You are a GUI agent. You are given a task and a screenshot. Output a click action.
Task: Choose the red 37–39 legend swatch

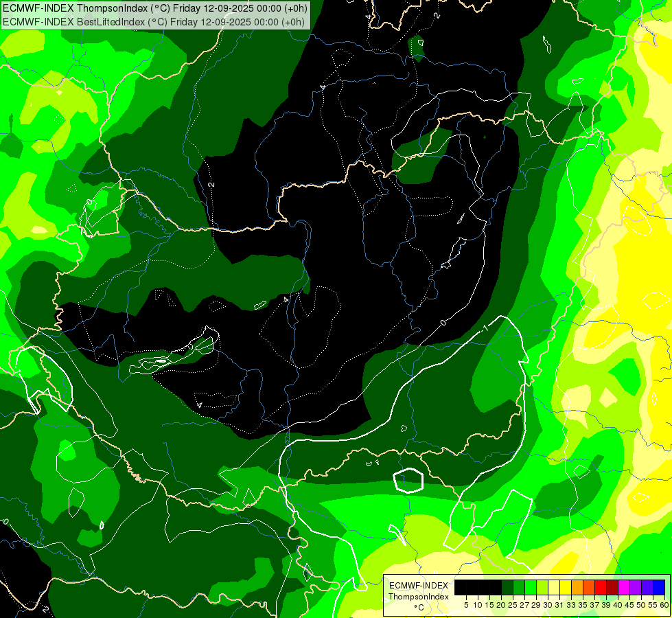coord(601,587)
